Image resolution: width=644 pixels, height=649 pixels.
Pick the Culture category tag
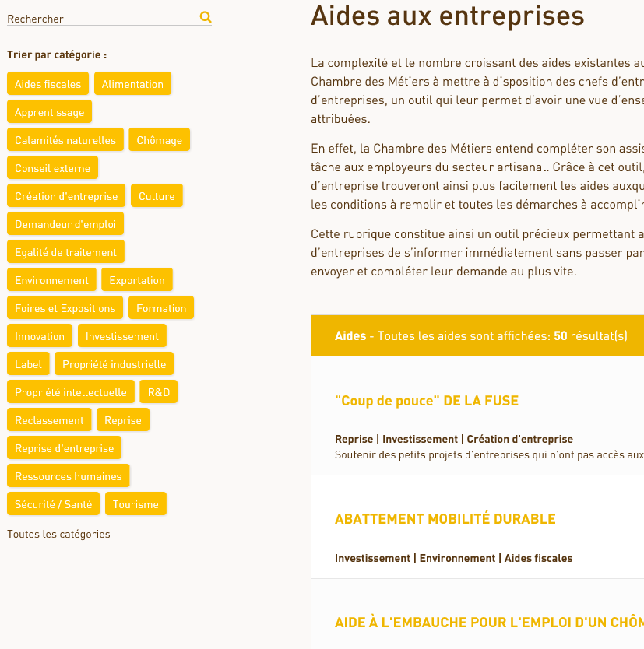tap(157, 196)
